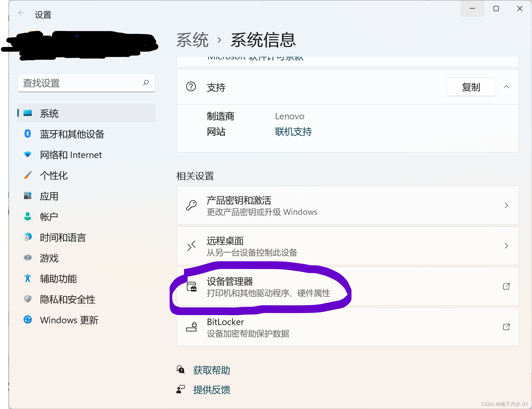Select 网络和 Internet in sidebar
Screen dimensions: 532x409
point(71,155)
